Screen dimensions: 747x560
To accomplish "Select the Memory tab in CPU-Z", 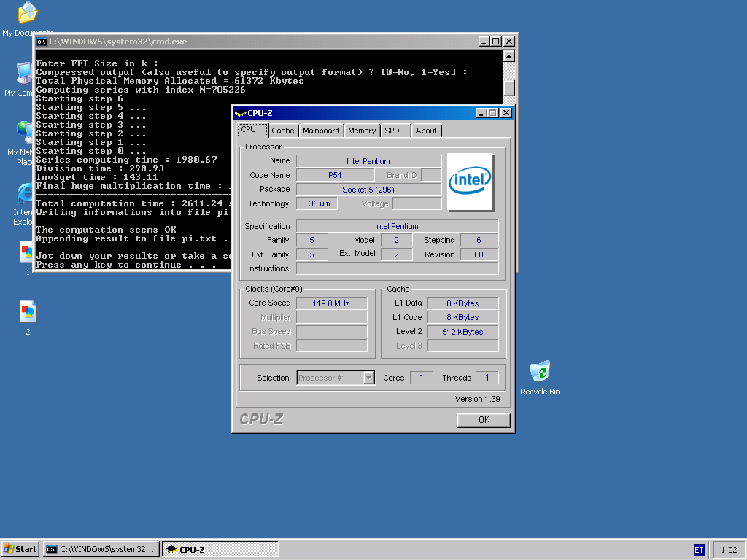I will (362, 131).
